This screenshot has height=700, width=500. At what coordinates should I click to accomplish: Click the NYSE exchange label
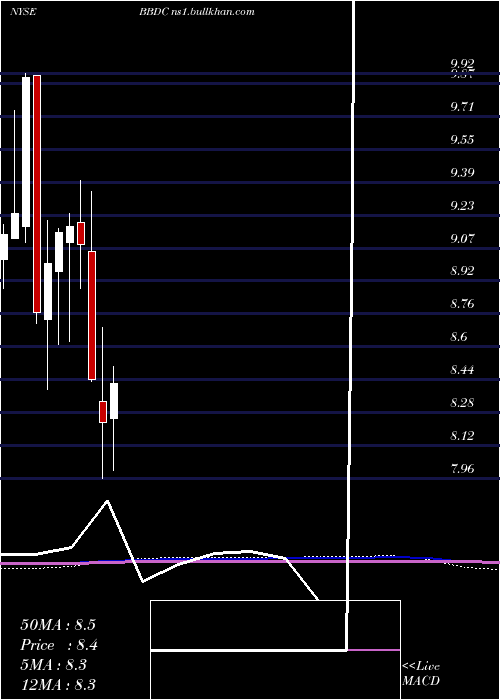click(23, 12)
